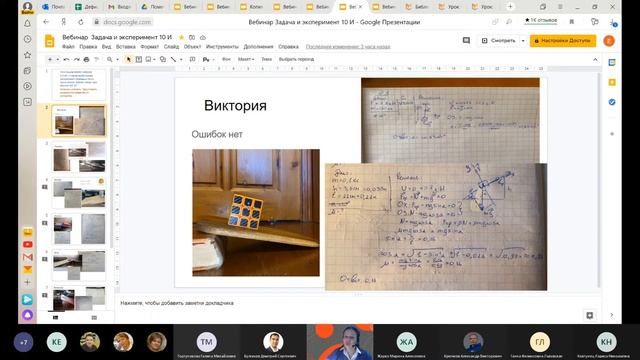
Task: Open the Keep notes side panel icon
Action: [x=612, y=82]
